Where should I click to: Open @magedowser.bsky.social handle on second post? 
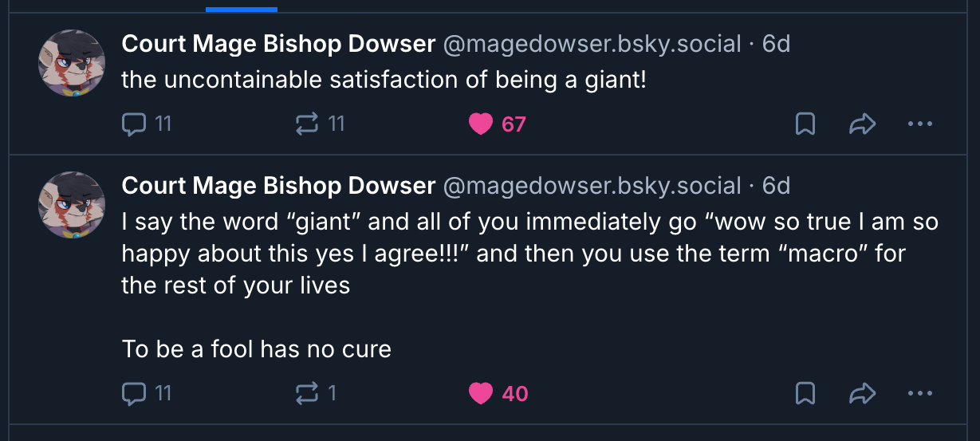pyautogui.click(x=592, y=186)
